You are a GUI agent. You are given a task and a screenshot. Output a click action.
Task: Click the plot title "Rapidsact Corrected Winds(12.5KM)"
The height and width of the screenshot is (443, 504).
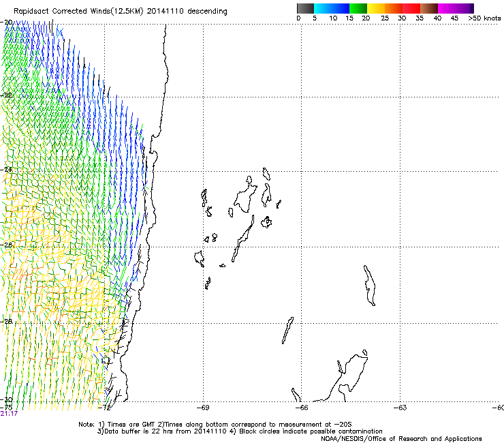[x=78, y=12]
